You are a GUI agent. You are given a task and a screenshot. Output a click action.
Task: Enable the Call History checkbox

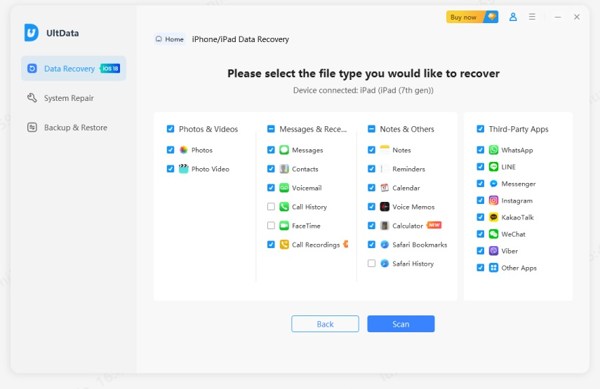(271, 207)
